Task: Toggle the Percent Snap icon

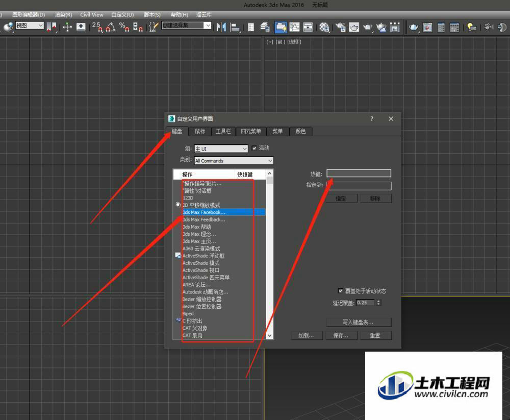Action: (x=124, y=27)
